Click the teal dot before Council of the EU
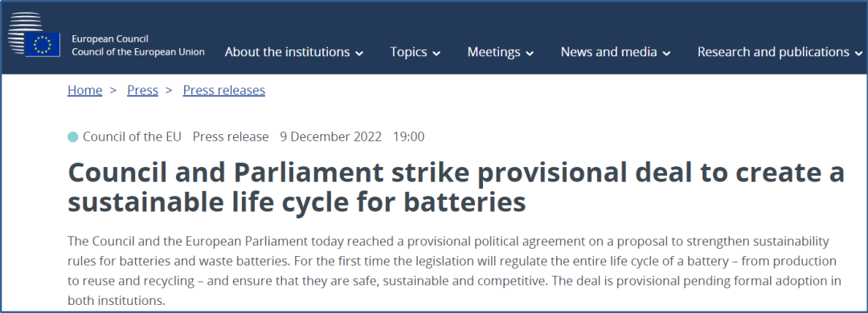868x313 pixels. tap(72, 136)
